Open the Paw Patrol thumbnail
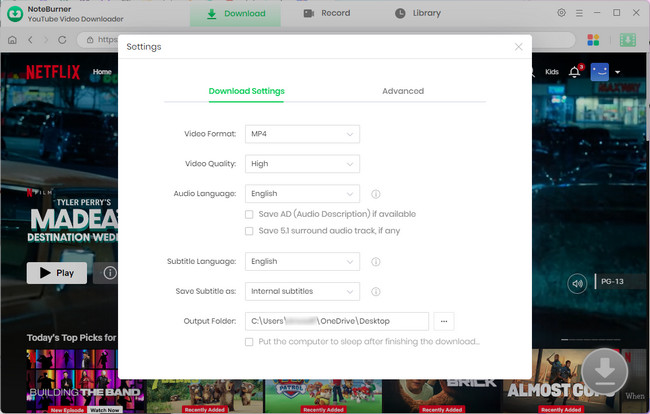 point(323,396)
